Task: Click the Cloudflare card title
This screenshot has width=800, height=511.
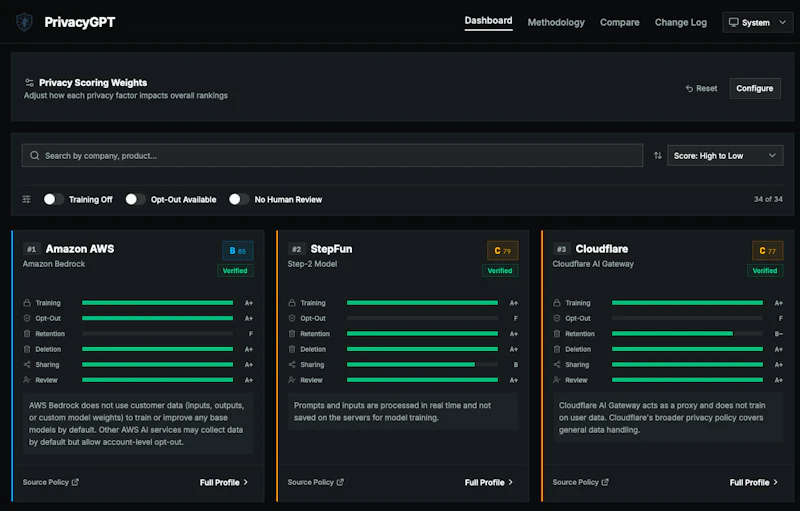Action: 602,249
